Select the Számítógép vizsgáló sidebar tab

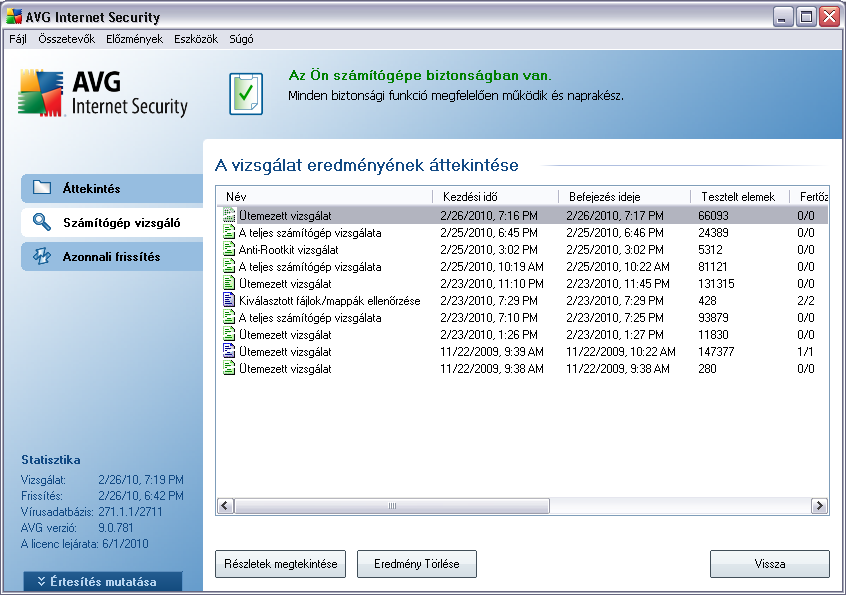[x=112, y=222]
